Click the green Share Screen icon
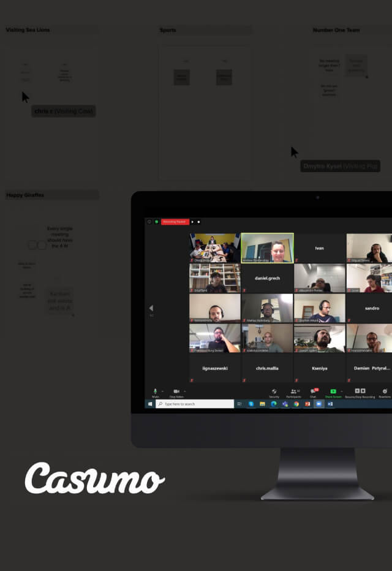This screenshot has height=571, width=392. point(333,391)
